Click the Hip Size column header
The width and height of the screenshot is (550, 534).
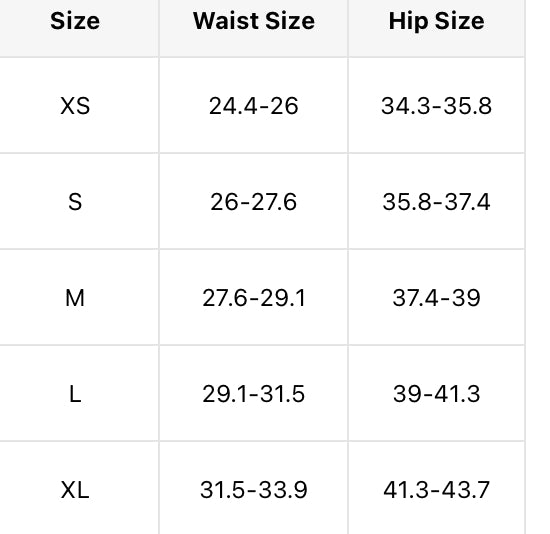pyautogui.click(x=436, y=21)
